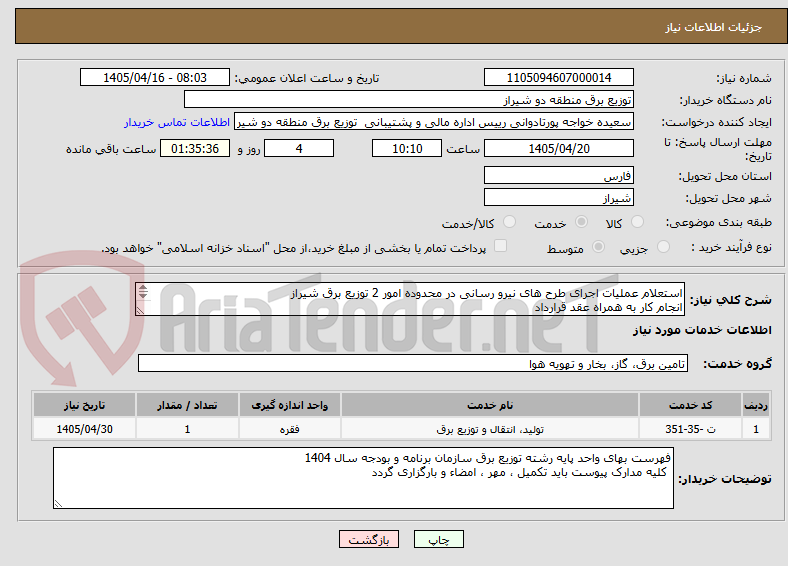The width and height of the screenshot is (788, 566).
Task: Click the شماره نیاز label
Action: coord(744,78)
